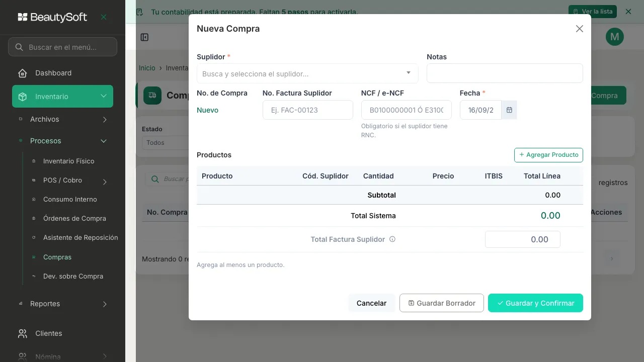Open the Suplidor search dropdown

307,73
